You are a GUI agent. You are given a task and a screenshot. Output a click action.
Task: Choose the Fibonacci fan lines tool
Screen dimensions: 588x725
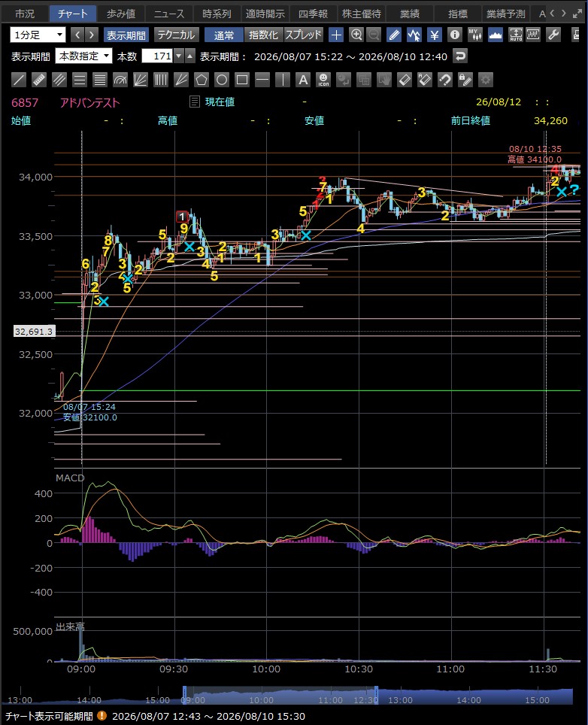point(141,80)
